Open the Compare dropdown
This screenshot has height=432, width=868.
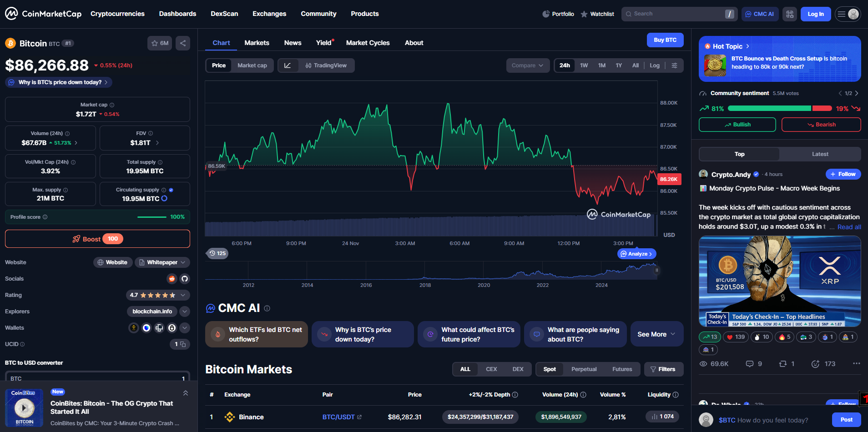[x=528, y=65]
